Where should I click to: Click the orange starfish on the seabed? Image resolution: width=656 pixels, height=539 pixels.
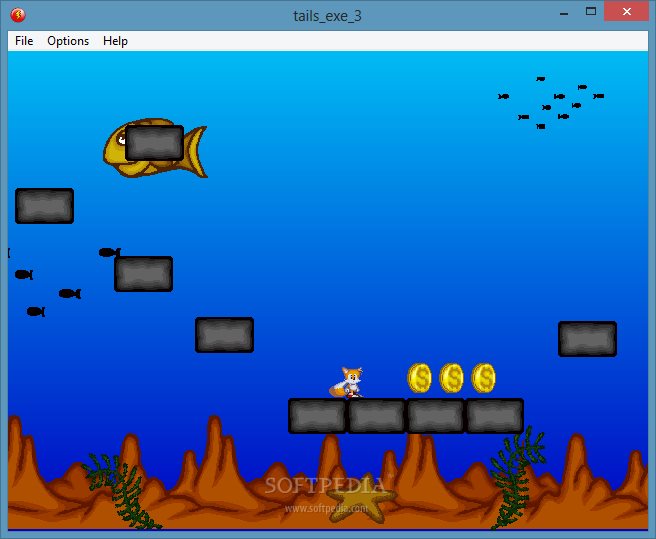click(x=361, y=498)
